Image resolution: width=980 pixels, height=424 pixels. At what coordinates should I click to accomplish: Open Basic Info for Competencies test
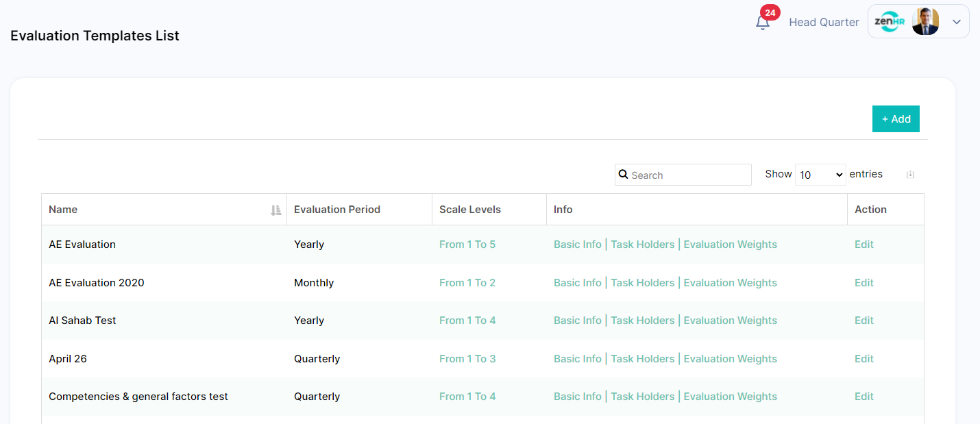(578, 397)
